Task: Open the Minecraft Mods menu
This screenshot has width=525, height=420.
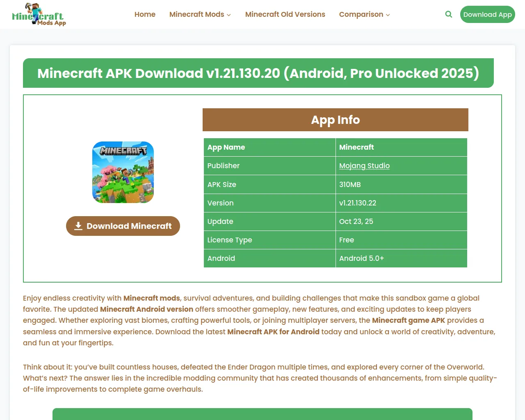Action: 196,14
